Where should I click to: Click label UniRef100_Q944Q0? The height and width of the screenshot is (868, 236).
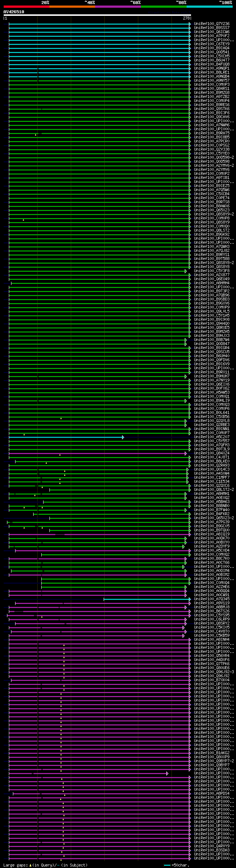pyautogui.click(x=212, y=324)
